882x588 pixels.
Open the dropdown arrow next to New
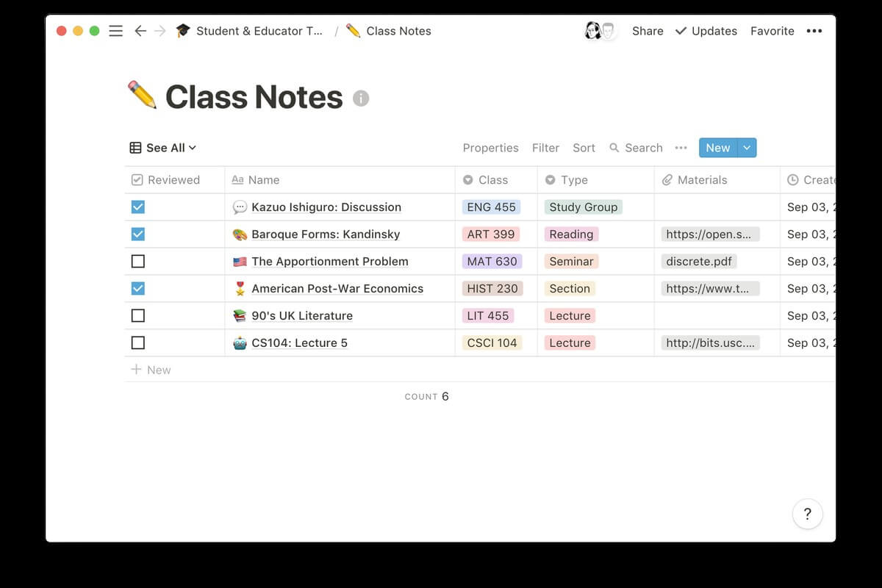pyautogui.click(x=747, y=148)
